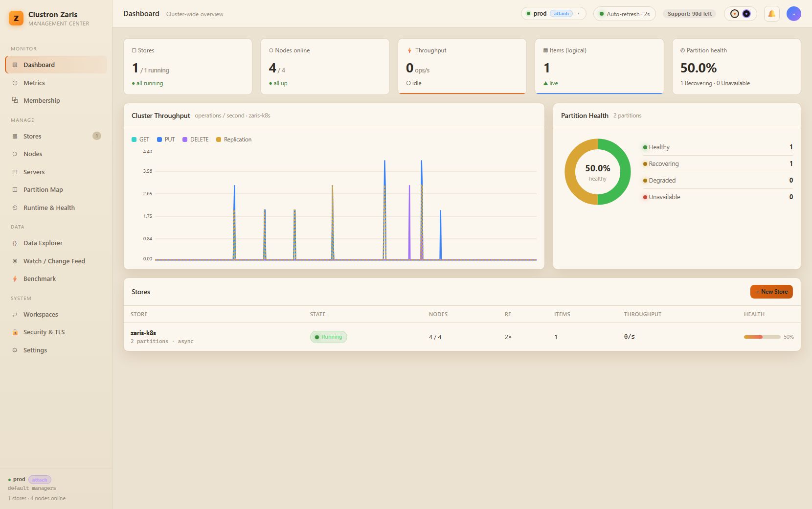Viewport: 812px width, 509px height.
Task: Click the Dashboard sidebar icon
Action: tap(15, 65)
